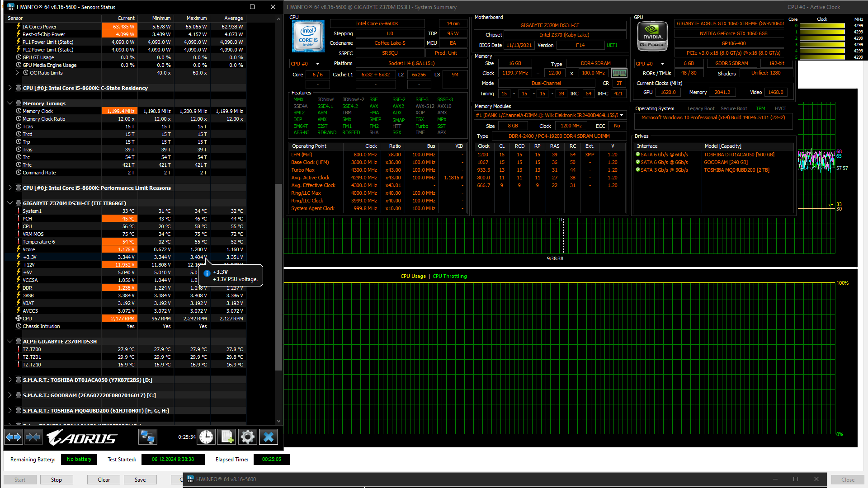Expand the C-State Residency sensor group
The image size is (868, 488).
10,88
